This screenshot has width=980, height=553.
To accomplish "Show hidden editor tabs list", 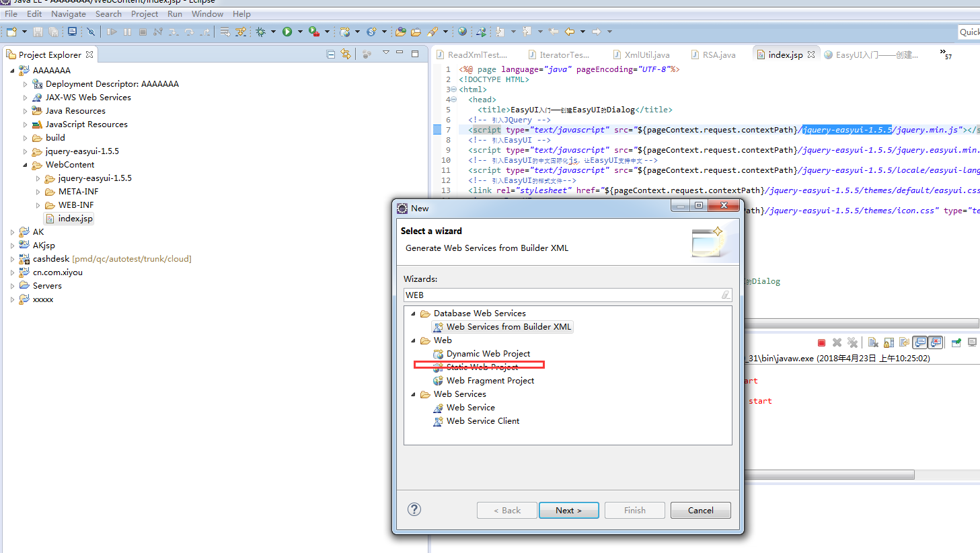I will (x=946, y=54).
